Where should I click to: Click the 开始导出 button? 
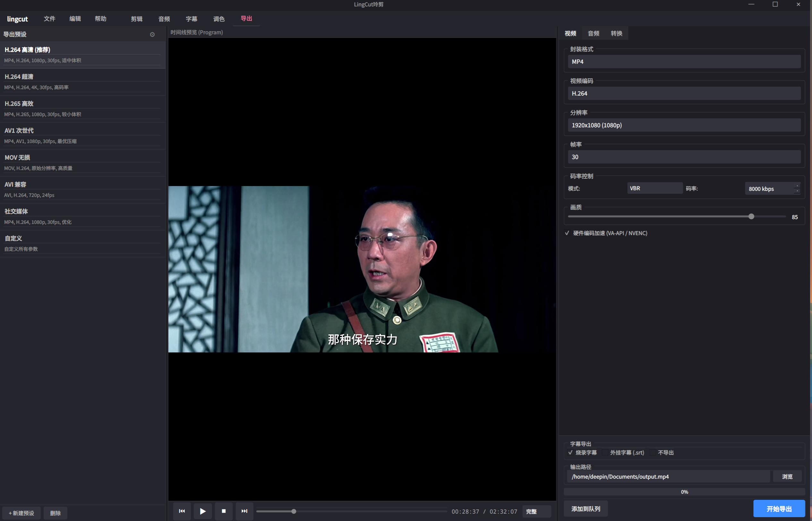779,509
